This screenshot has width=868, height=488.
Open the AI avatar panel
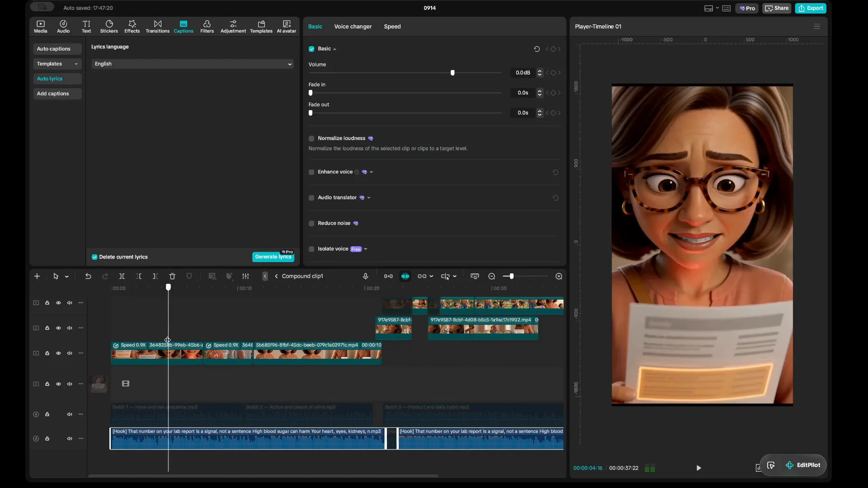[287, 27]
